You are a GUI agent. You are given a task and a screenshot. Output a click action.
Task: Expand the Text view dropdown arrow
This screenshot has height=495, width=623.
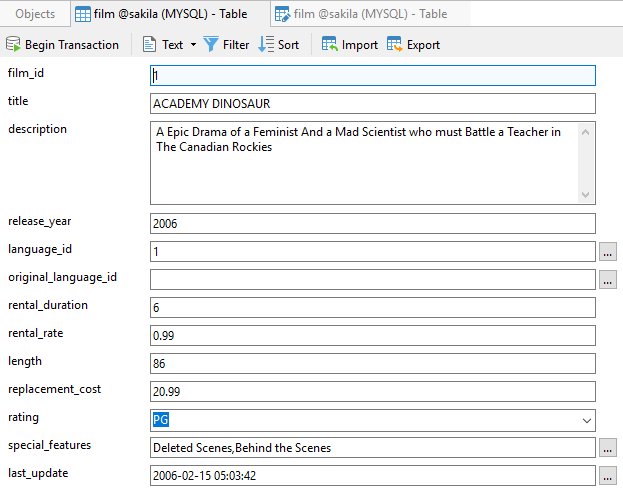(193, 44)
